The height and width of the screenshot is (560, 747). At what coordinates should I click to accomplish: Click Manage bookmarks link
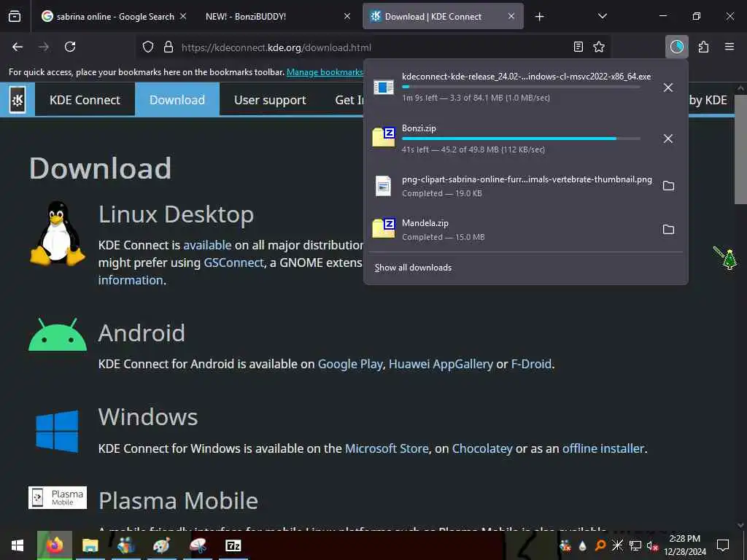click(325, 72)
